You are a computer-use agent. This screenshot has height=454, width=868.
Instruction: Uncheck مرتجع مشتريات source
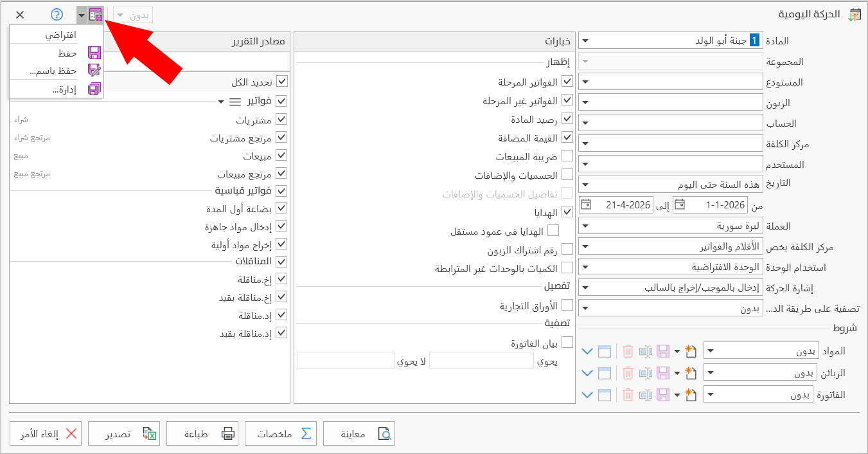click(x=281, y=137)
